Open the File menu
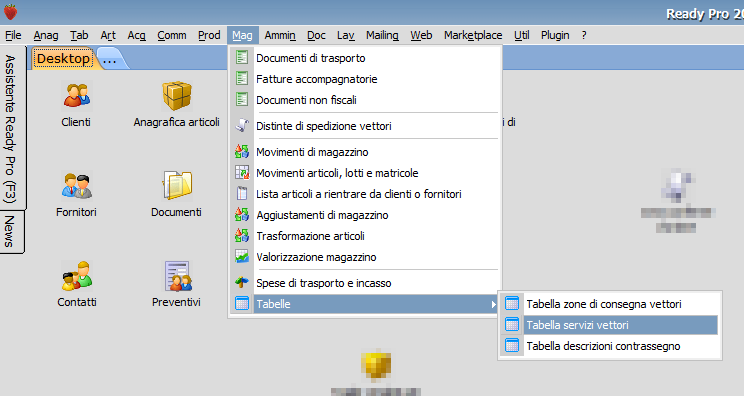 [x=13, y=35]
